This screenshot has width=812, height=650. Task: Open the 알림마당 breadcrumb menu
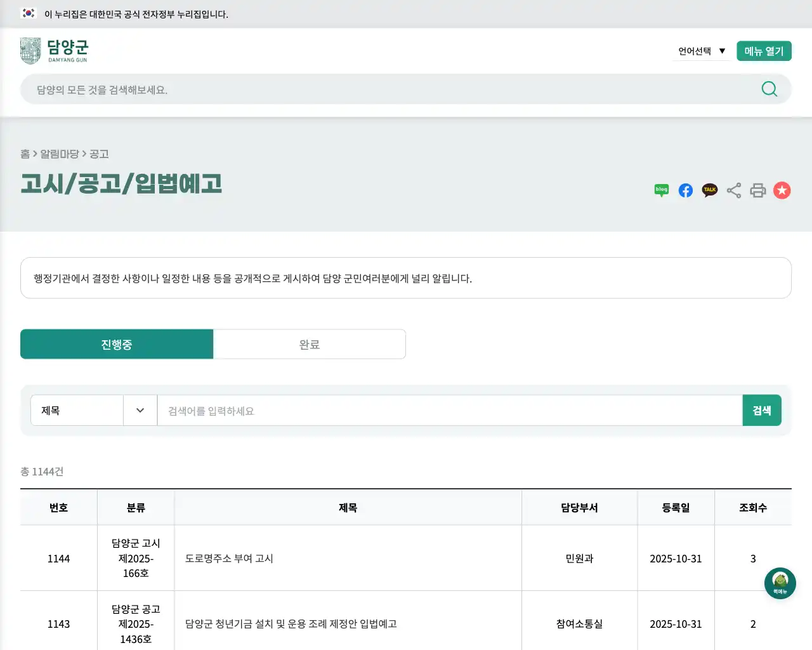coord(61,154)
